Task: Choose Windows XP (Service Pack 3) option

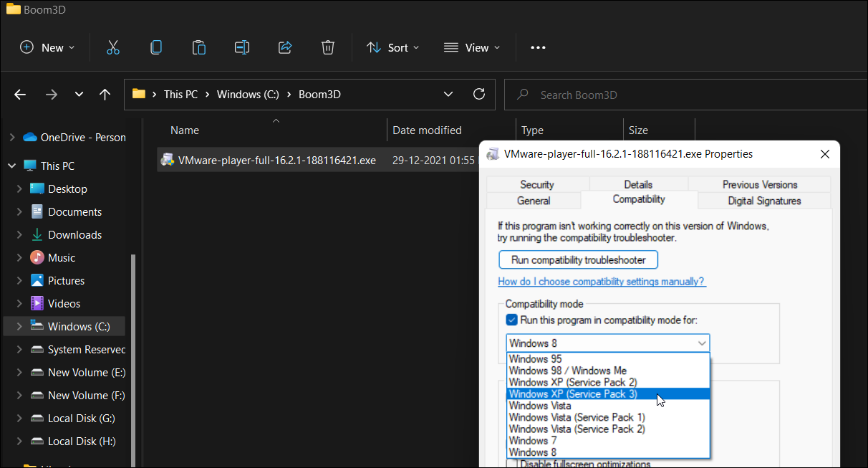Action: click(572, 394)
